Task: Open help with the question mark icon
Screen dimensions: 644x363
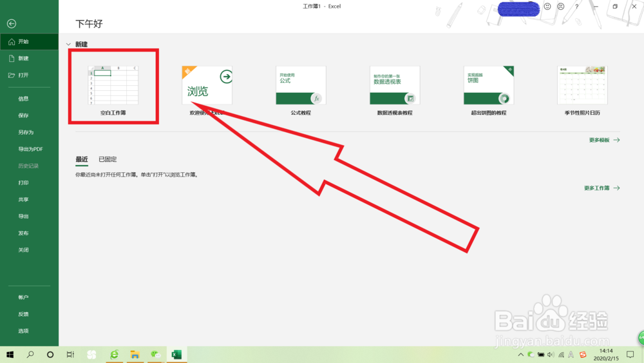Action: pyautogui.click(x=576, y=6)
